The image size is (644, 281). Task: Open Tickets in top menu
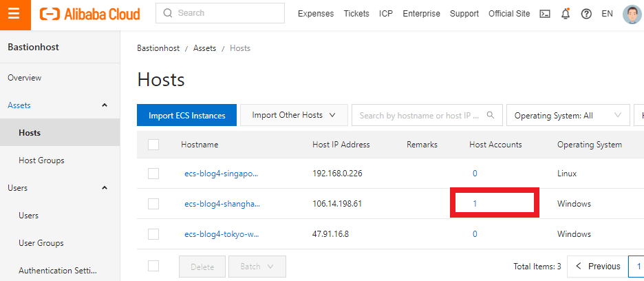tap(356, 14)
